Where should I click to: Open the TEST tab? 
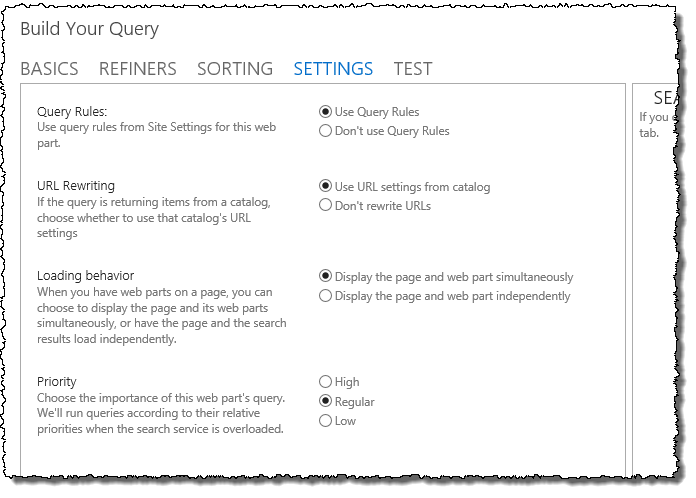pos(412,69)
